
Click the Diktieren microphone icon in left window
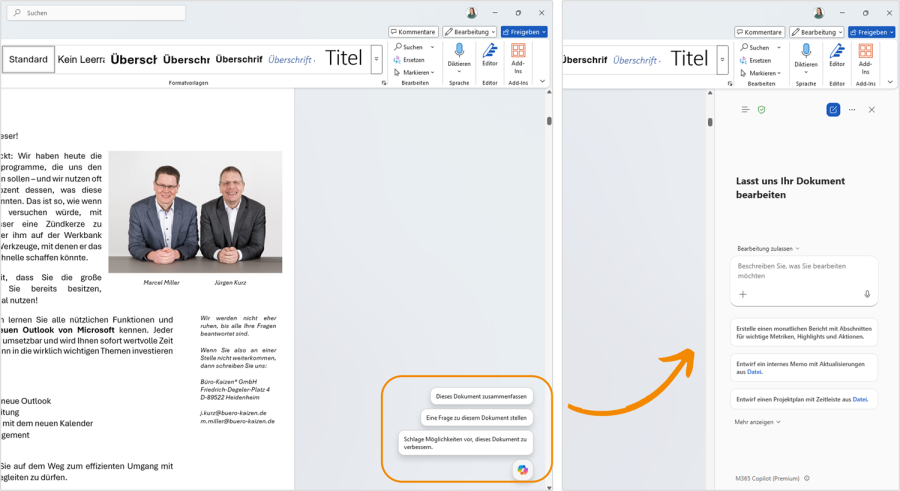(459, 51)
